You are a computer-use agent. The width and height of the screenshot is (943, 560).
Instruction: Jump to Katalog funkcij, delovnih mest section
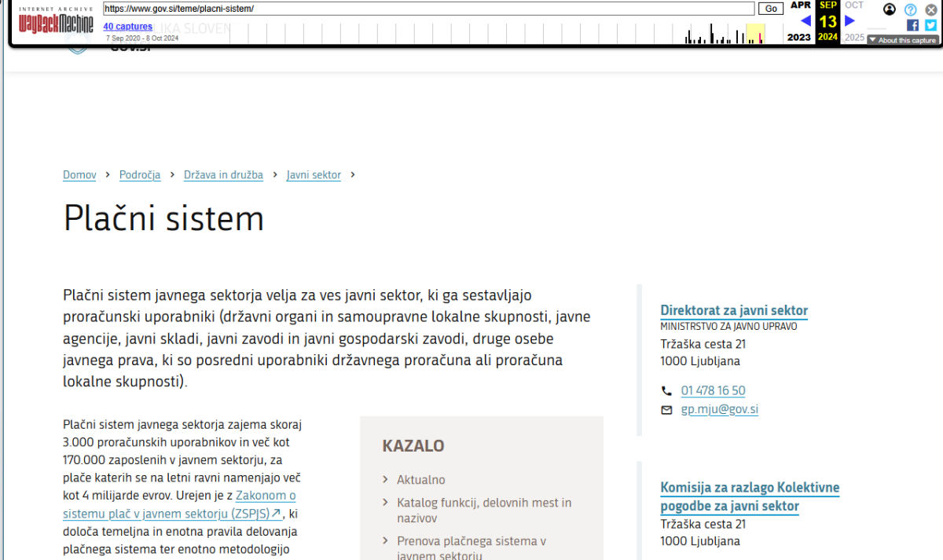click(x=484, y=511)
